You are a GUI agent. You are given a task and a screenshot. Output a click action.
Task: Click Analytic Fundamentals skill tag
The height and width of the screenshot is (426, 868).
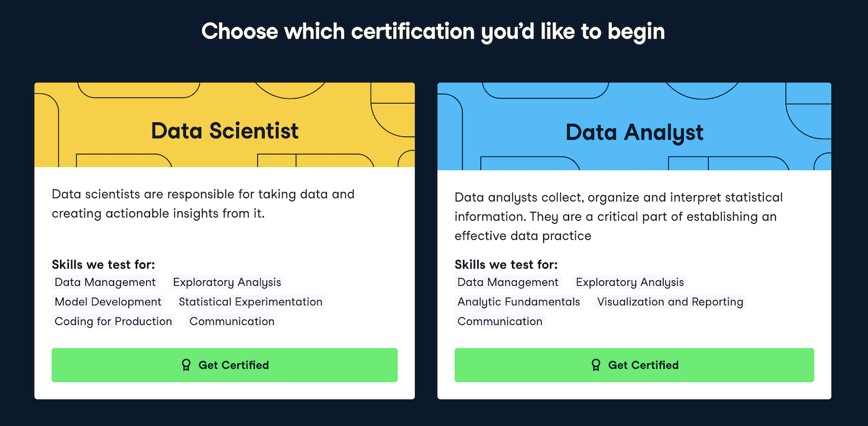coord(519,302)
